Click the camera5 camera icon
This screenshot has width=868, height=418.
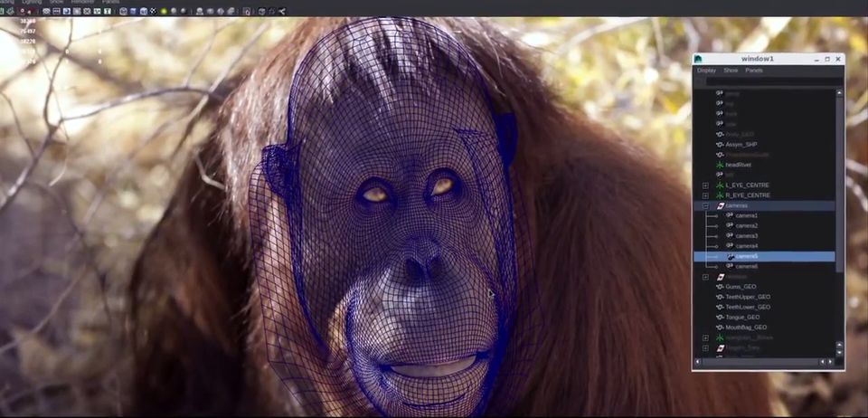pos(730,257)
